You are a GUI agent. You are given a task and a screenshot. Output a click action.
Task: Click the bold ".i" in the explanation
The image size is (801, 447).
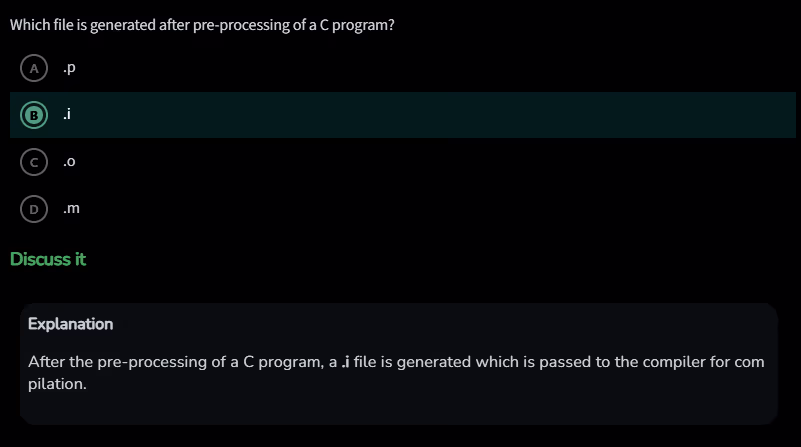(345, 362)
